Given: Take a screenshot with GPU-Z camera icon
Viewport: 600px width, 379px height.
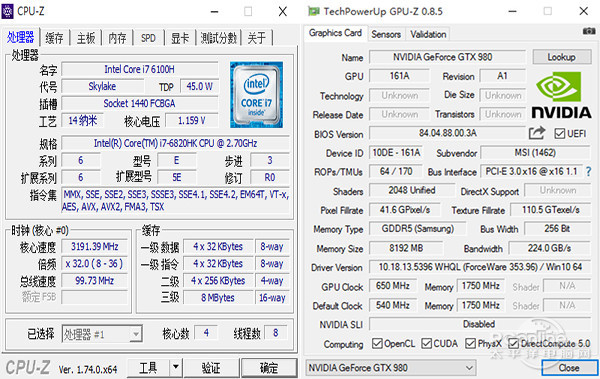Looking at the screenshot, I should tap(589, 31).
